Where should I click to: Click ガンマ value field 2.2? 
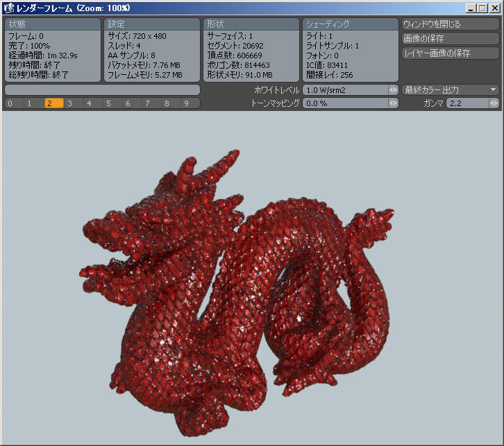pyautogui.click(x=468, y=103)
